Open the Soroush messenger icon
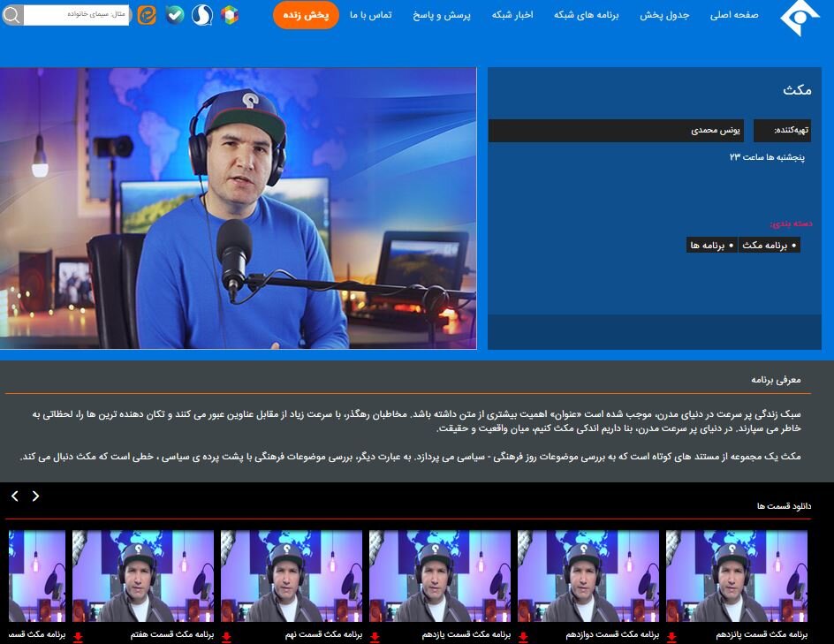834x644 pixels. click(x=202, y=16)
